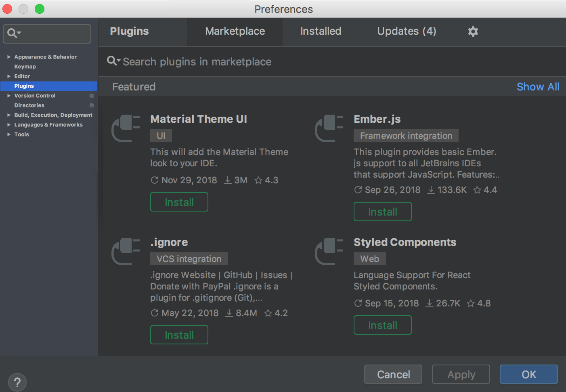
Task: Click the date Nov 29, 2018
Action: 189,180
